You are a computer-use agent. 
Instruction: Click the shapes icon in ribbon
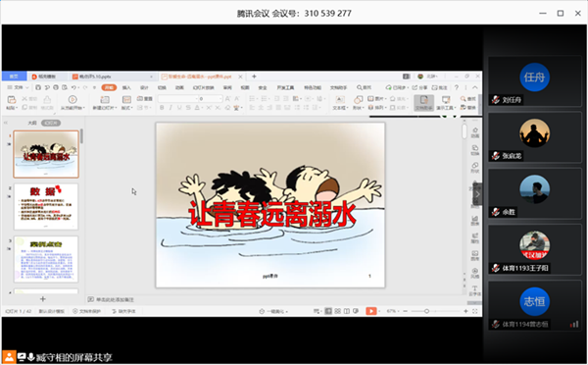(358, 99)
